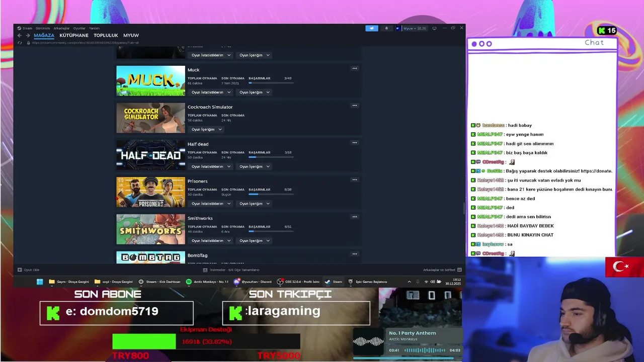
Task: Open Steam notifications bell
Action: click(x=386, y=28)
